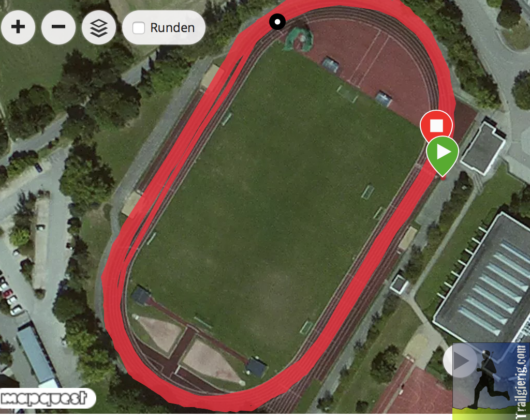Viewport: 530px width, 420px height.
Task: Click the green hammer throw cage net
Action: (299, 39)
